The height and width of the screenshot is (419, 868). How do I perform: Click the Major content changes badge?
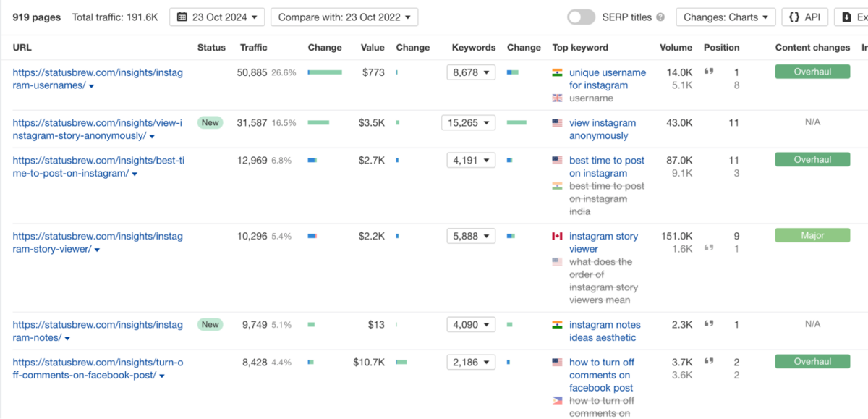(x=812, y=235)
